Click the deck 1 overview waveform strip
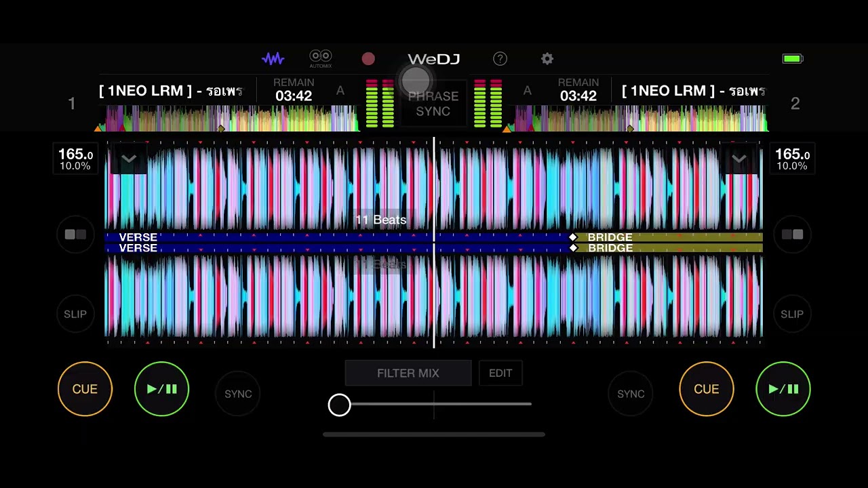This screenshot has height=488, width=868. [228, 118]
